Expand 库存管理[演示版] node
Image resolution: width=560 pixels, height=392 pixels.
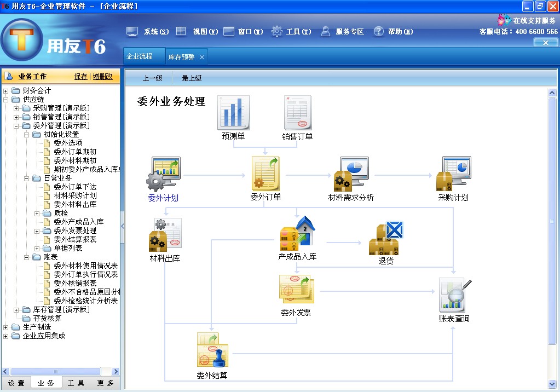click(16, 310)
